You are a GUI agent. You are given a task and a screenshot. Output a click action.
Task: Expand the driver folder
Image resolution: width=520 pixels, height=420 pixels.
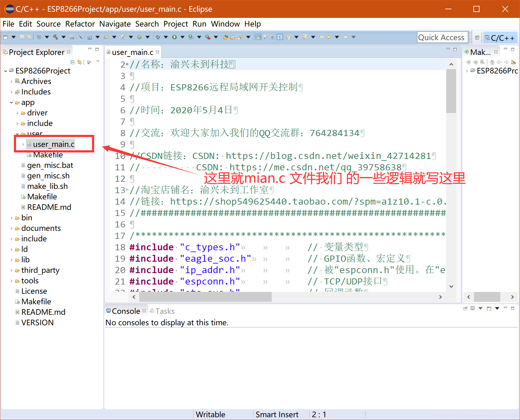pos(17,113)
